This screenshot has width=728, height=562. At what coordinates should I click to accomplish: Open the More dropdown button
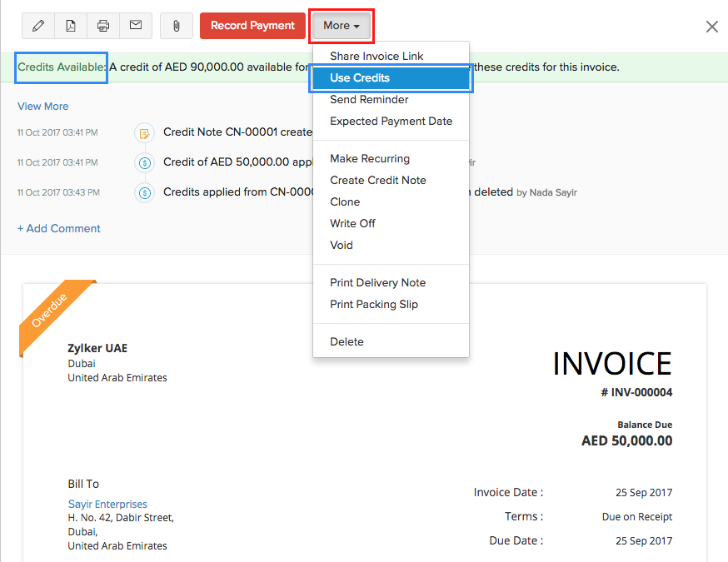pos(342,26)
